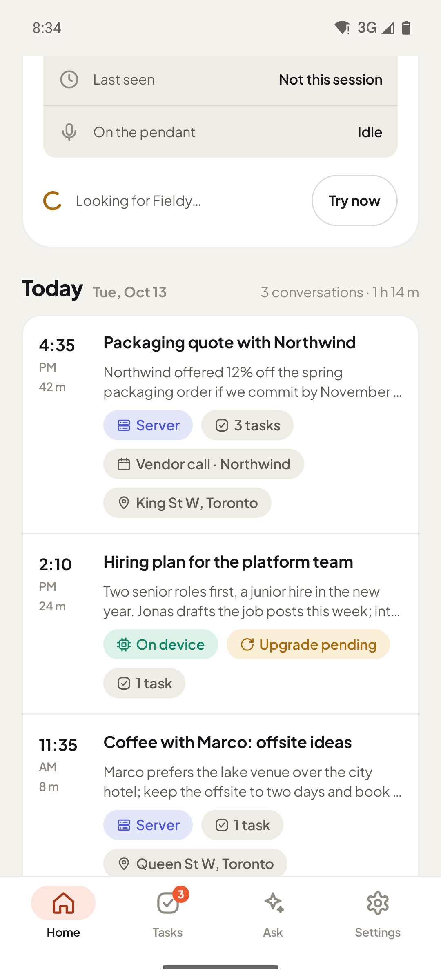Tap the 8:34 status bar clock
Screen dimensions: 441x980
(47, 28)
